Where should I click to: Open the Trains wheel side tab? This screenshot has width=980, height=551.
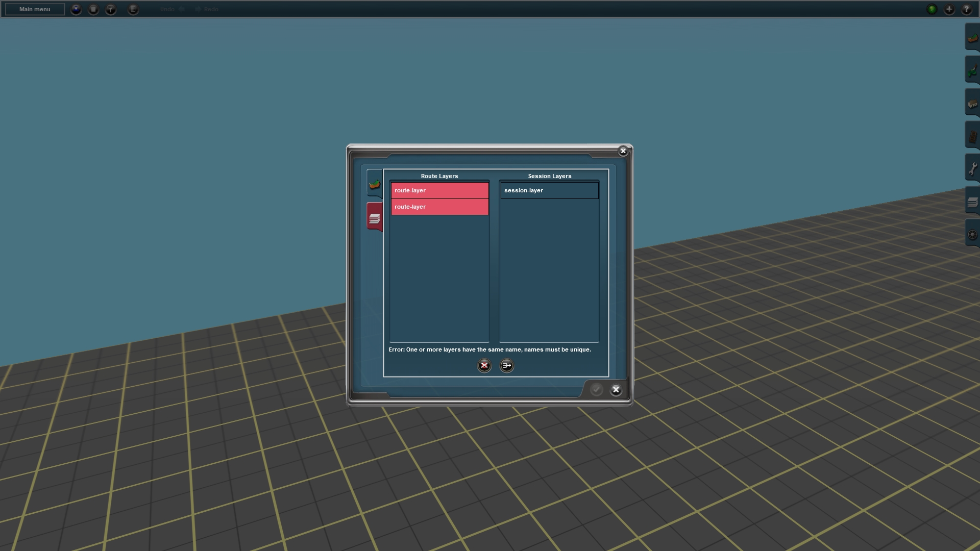(972, 234)
